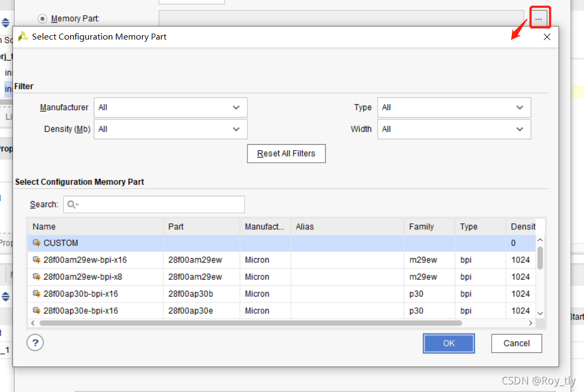The image size is (584, 392).
Task: Sort by the Manufacturer column header
Action: click(x=265, y=227)
